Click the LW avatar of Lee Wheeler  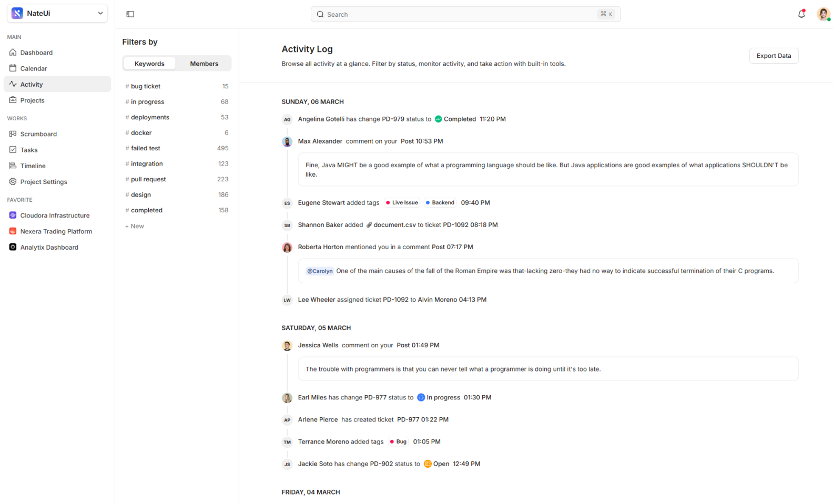click(287, 300)
